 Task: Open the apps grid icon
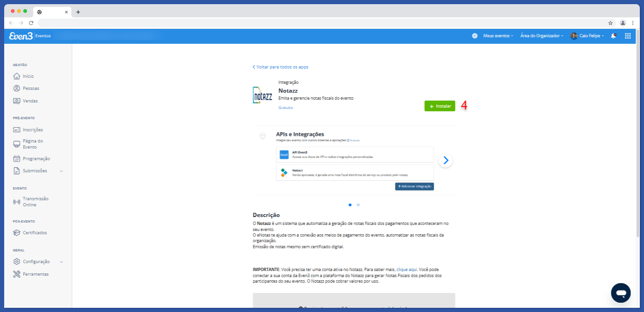[x=628, y=36]
